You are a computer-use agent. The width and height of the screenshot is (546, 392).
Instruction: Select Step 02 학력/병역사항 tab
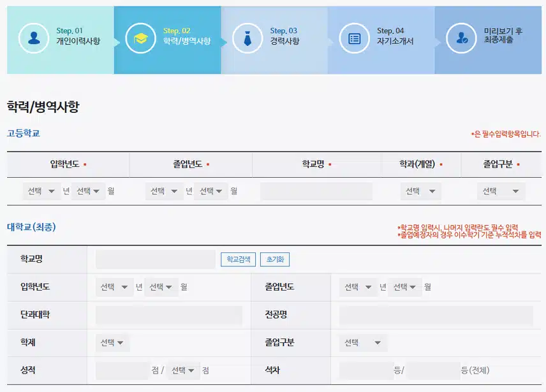(x=168, y=40)
